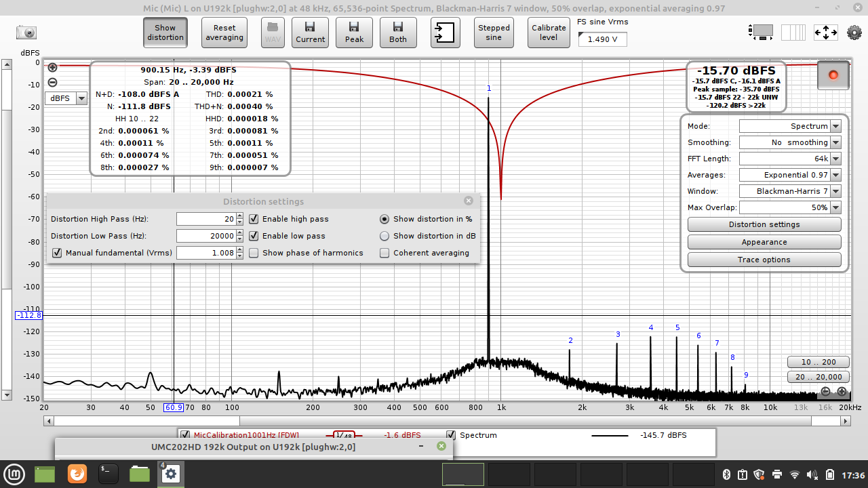Toggle Enable low pass checkbox
This screenshot has width=868, height=488.
tap(254, 236)
